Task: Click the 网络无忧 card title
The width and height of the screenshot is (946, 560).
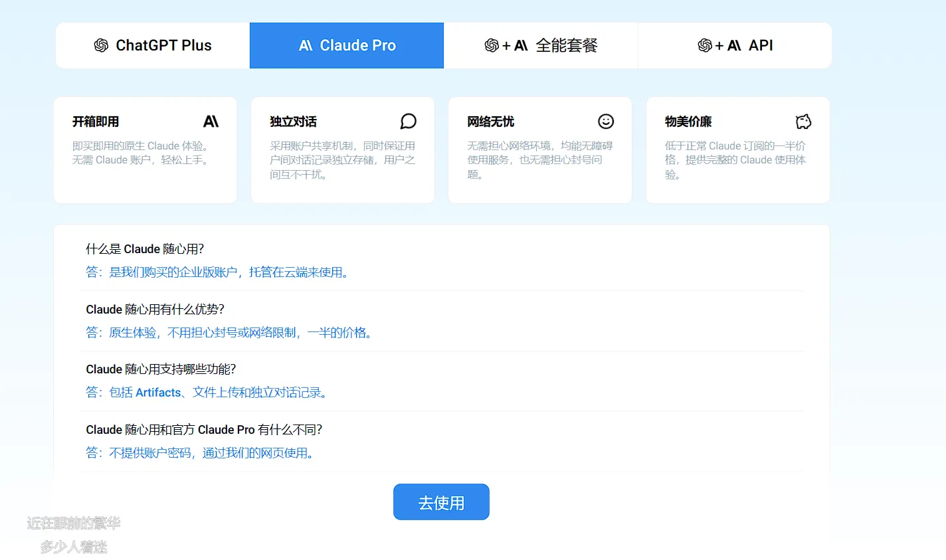Action: click(490, 122)
